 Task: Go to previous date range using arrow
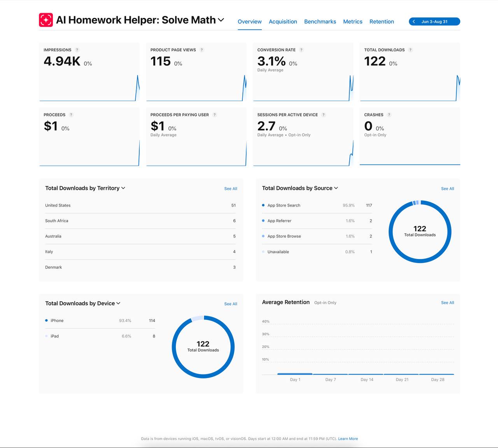(x=414, y=22)
